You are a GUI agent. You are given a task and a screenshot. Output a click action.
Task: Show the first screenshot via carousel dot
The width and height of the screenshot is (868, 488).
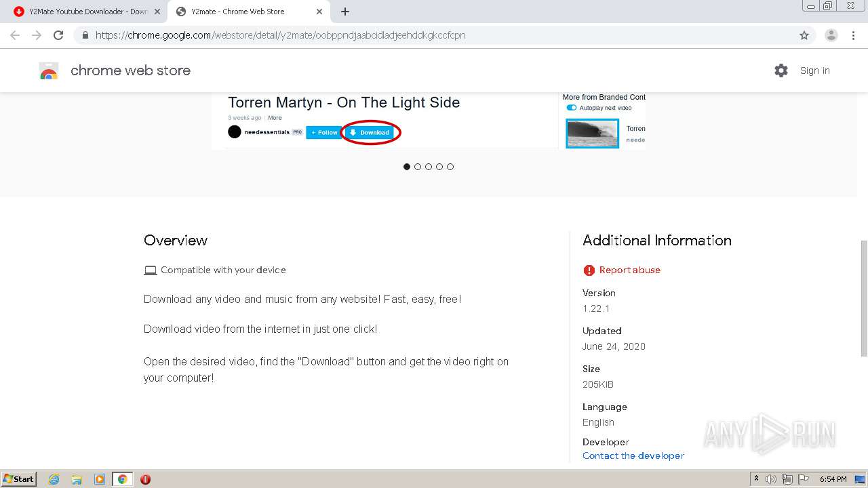(x=407, y=167)
